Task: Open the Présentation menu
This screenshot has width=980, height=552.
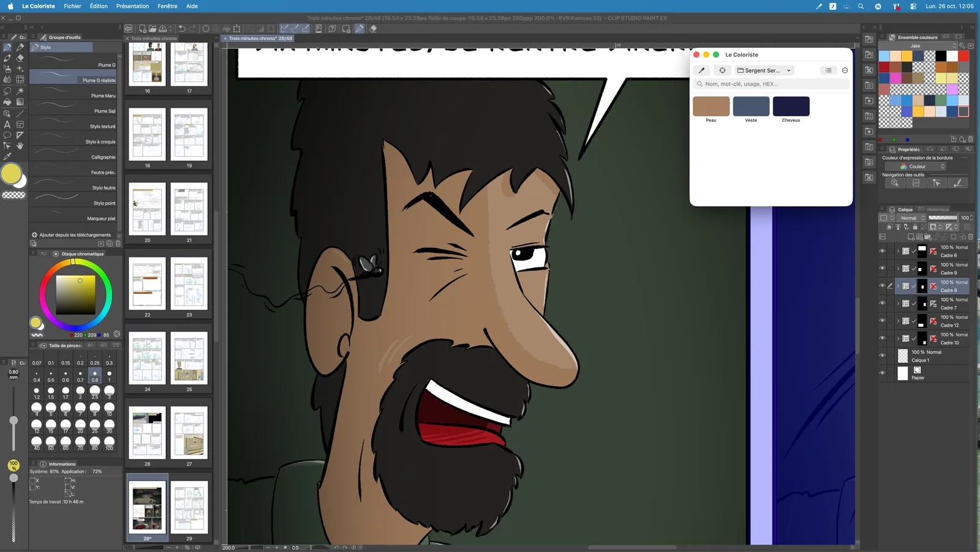Action: tap(132, 6)
